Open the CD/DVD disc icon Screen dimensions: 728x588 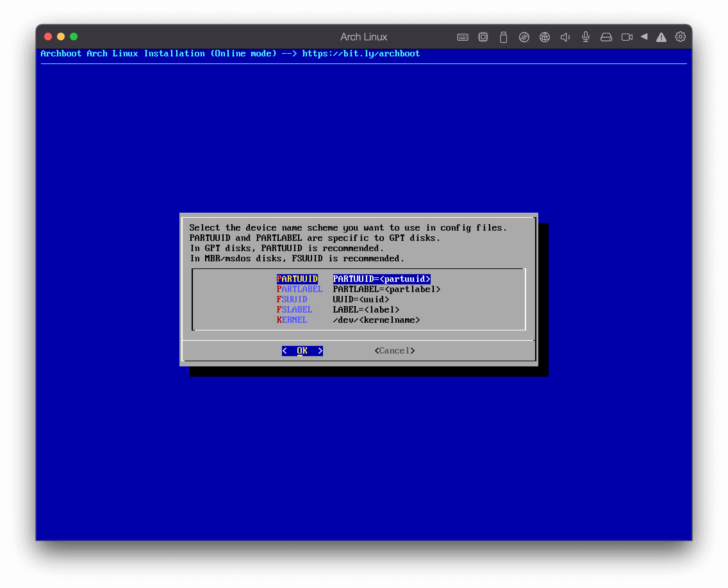pyautogui.click(x=524, y=37)
